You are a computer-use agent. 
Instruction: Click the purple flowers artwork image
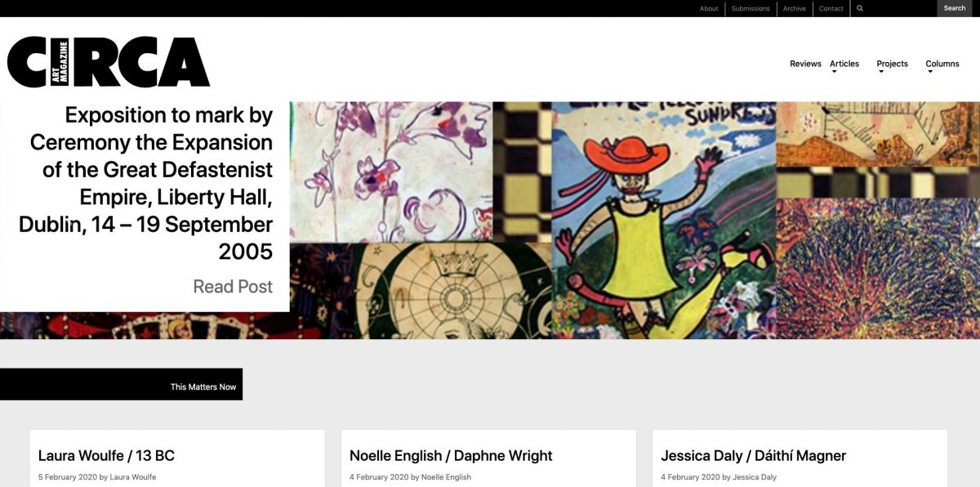391,172
